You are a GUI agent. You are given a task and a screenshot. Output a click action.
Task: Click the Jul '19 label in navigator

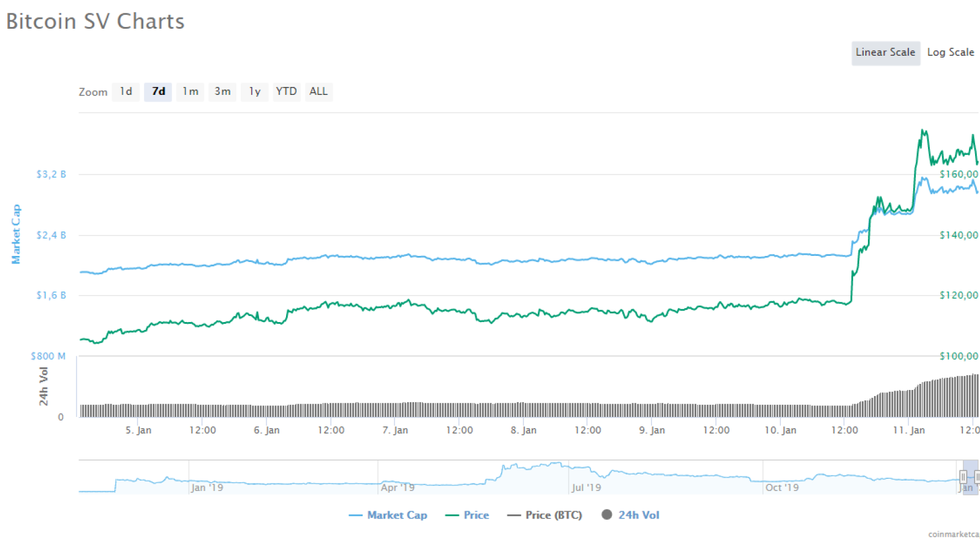pyautogui.click(x=586, y=488)
